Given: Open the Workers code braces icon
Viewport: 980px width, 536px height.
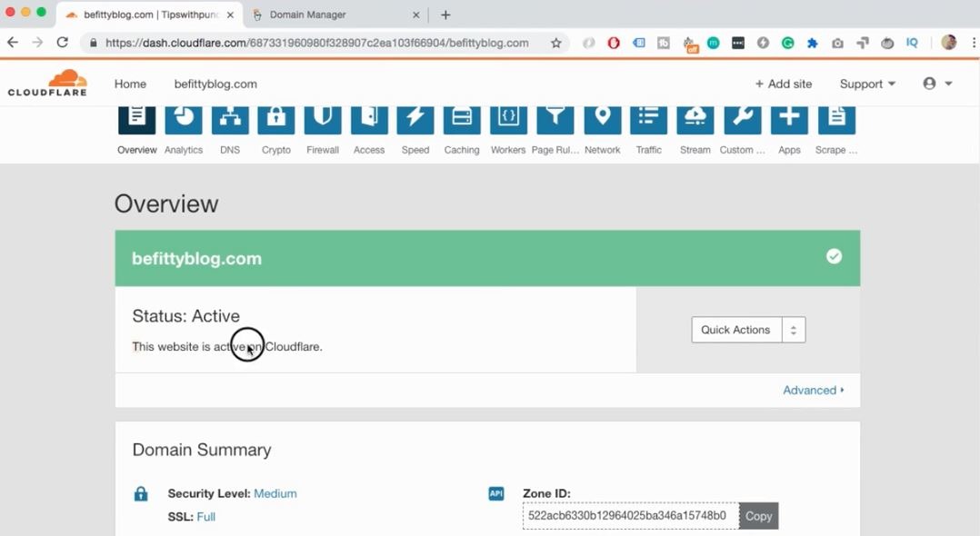Looking at the screenshot, I should tap(509, 120).
